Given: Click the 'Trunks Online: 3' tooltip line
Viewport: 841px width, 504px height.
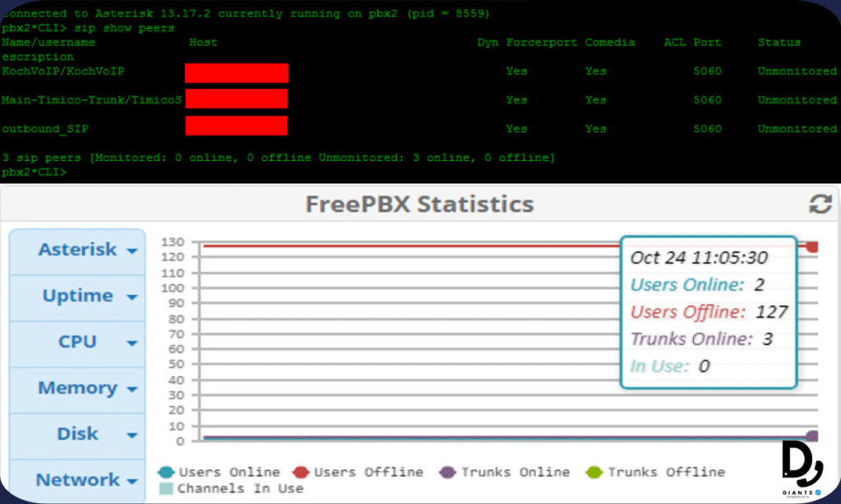Looking at the screenshot, I should [701, 339].
